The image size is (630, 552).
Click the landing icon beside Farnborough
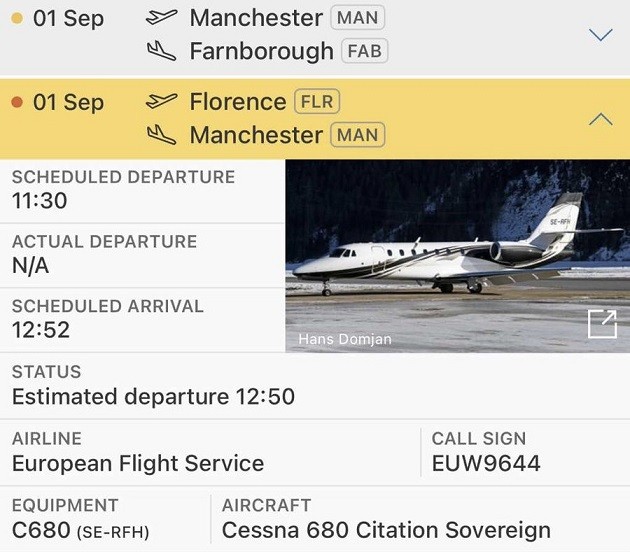pyautogui.click(x=161, y=50)
